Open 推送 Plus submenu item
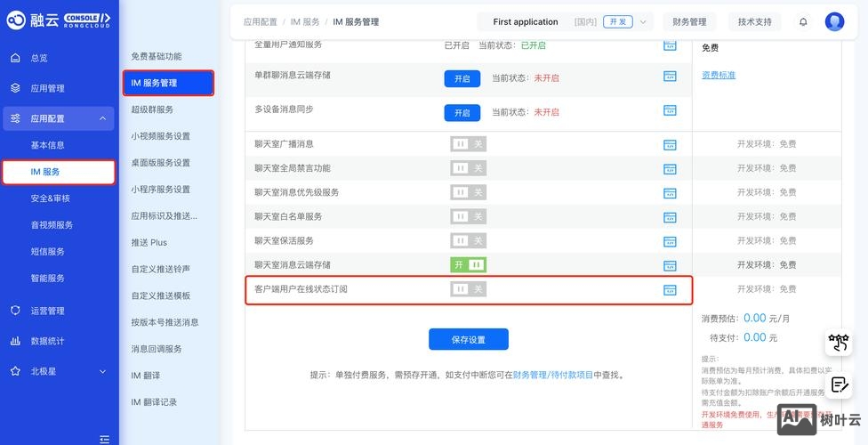Image resolution: width=868 pixels, height=445 pixels. [149, 243]
